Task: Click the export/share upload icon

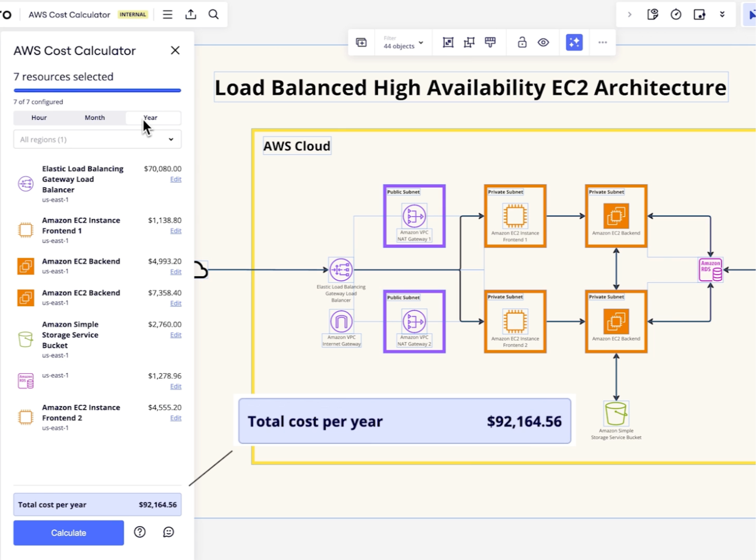Action: tap(190, 14)
